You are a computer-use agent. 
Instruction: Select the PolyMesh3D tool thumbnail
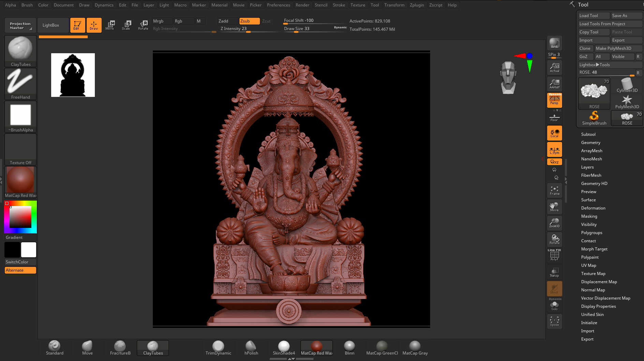(627, 102)
